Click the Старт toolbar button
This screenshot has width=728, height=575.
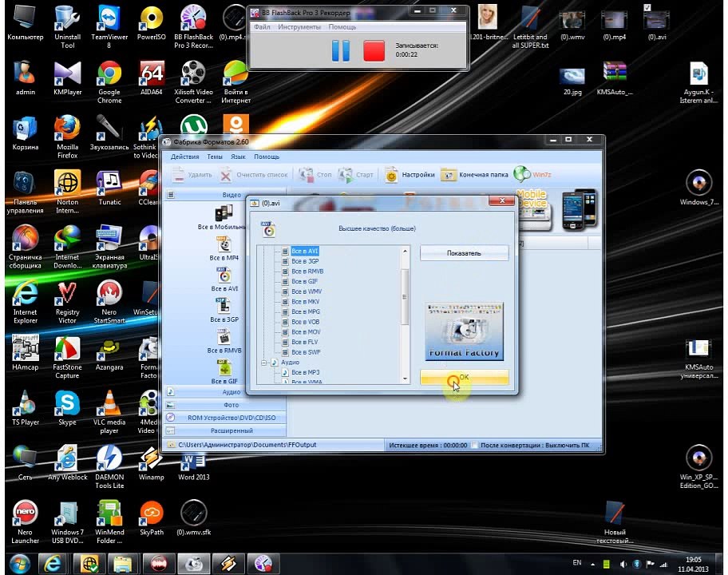pyautogui.click(x=356, y=175)
